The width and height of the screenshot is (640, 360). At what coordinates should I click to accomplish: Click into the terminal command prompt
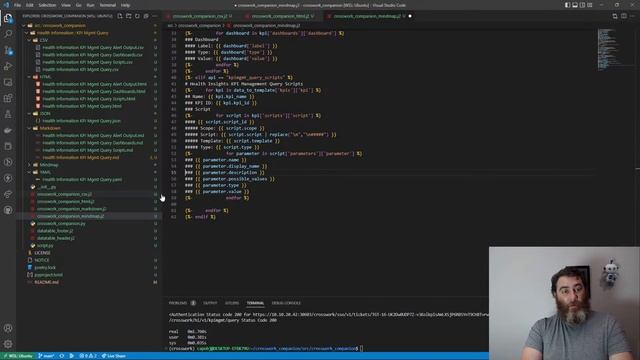pyautogui.click(x=361, y=349)
